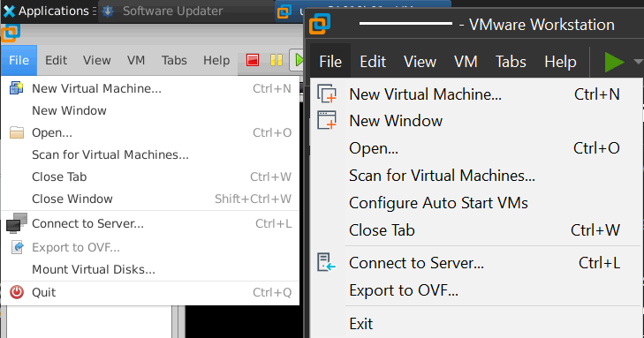Click the green play button in dark window

pos(614,62)
